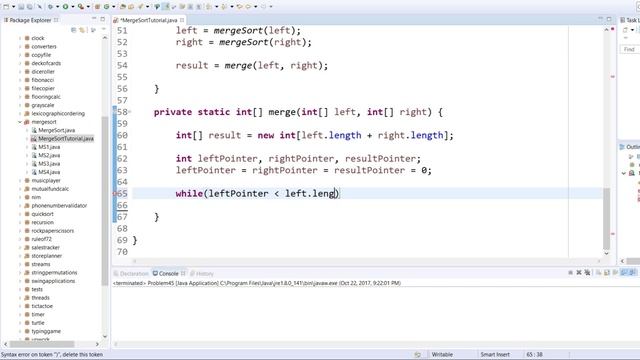Select MS3.java in the tree
640x360 pixels.
point(49,164)
